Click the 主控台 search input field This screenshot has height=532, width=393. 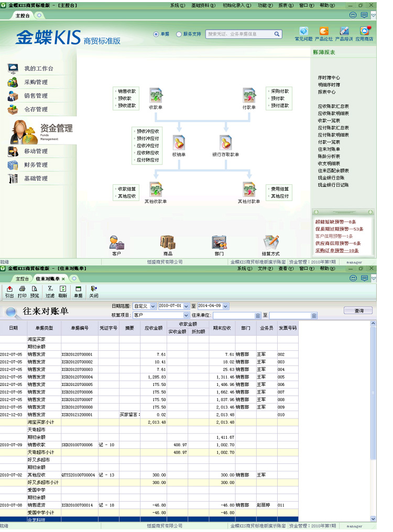coord(239,34)
